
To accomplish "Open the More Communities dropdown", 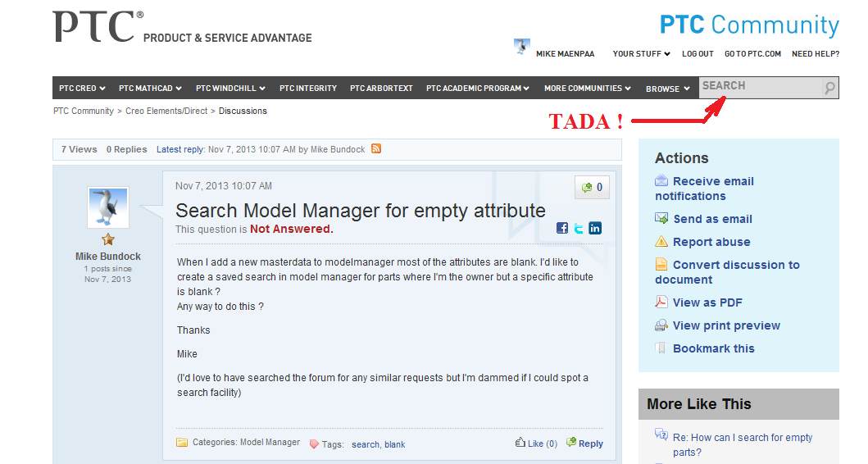I will 588,88.
